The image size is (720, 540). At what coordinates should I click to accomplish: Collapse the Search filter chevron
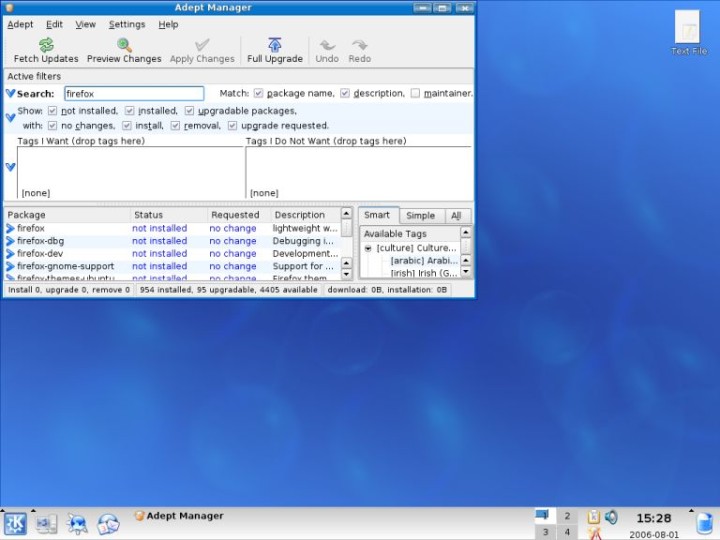pyautogui.click(x=11, y=93)
